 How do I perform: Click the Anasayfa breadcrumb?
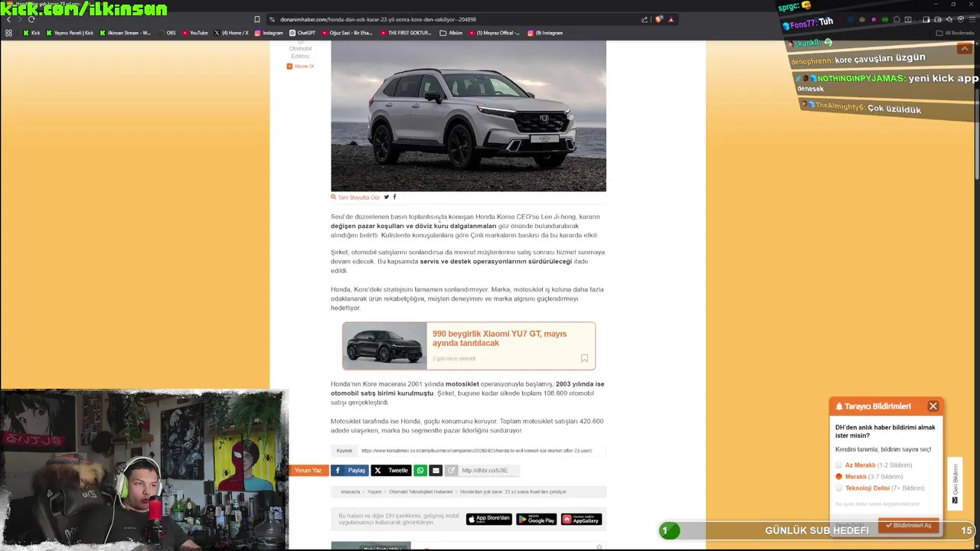[x=350, y=492]
